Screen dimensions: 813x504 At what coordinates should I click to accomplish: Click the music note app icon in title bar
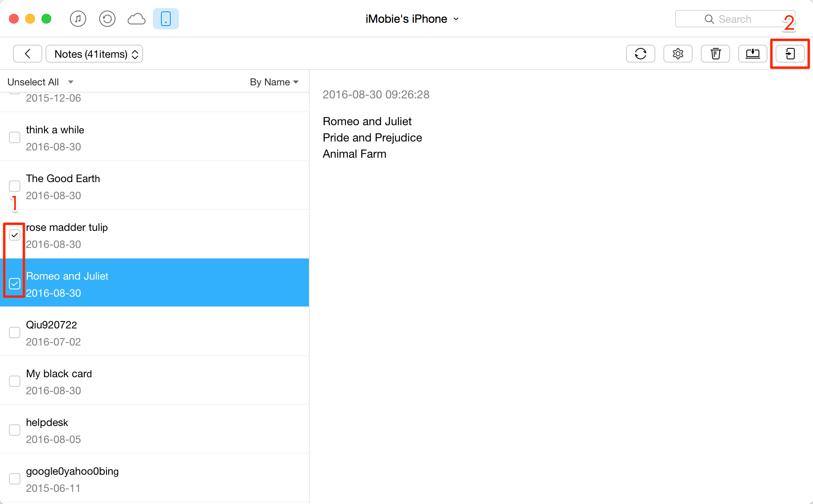(78, 19)
